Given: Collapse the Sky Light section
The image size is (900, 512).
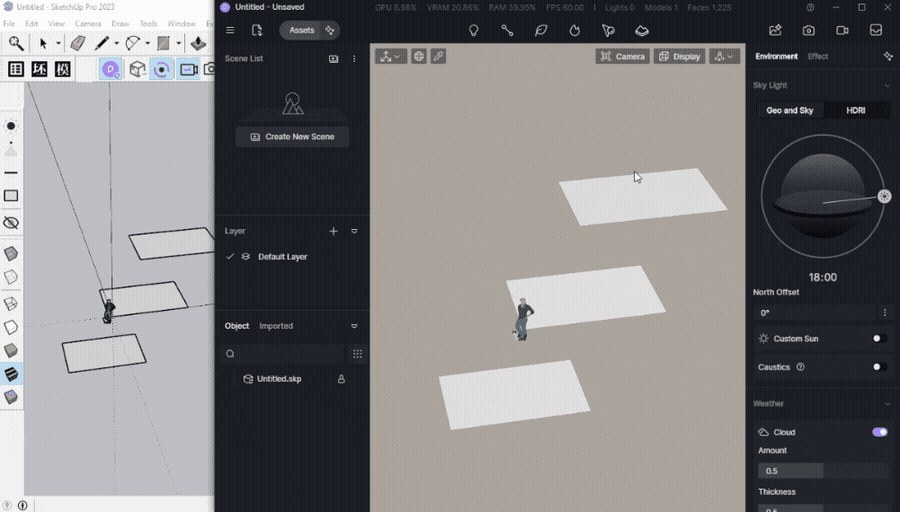Looking at the screenshot, I should click(x=887, y=86).
